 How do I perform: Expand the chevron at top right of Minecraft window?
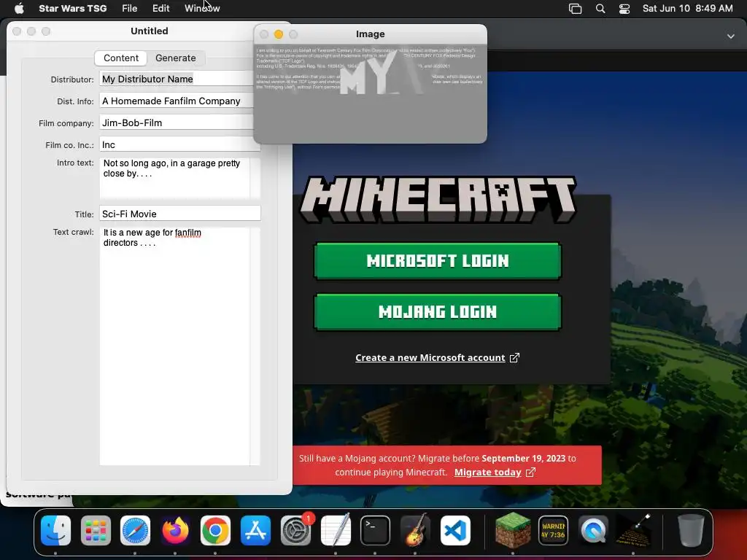click(730, 36)
